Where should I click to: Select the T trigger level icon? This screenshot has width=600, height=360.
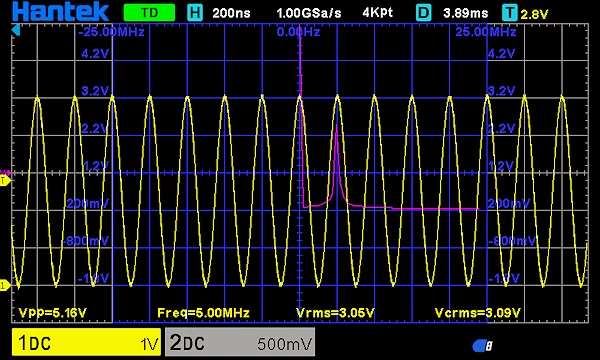click(510, 13)
